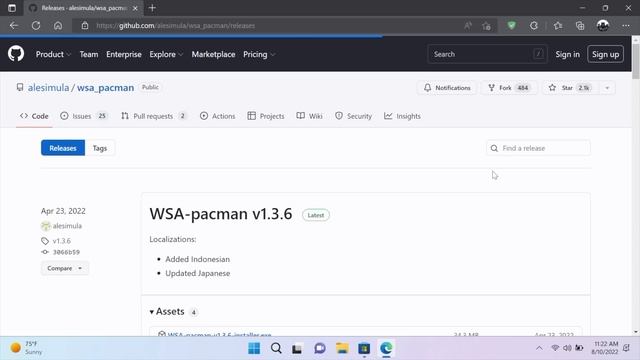Open alesimula owner link

[48, 88]
